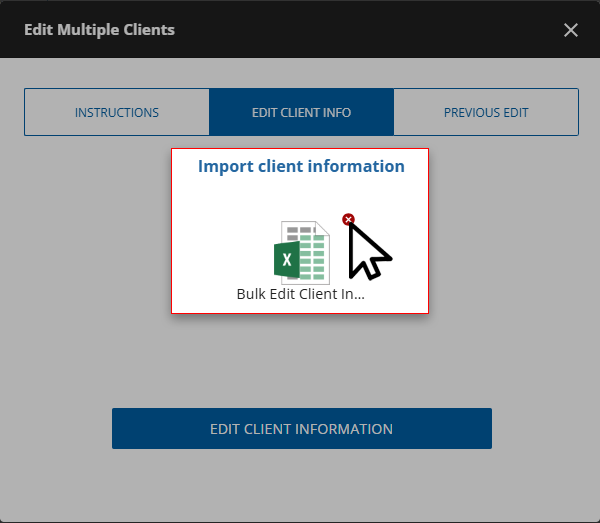Switch to the Instructions tab

(117, 112)
